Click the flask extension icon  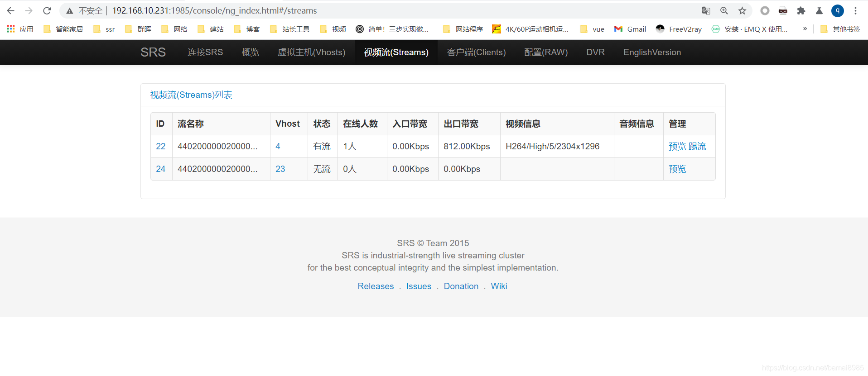819,10
